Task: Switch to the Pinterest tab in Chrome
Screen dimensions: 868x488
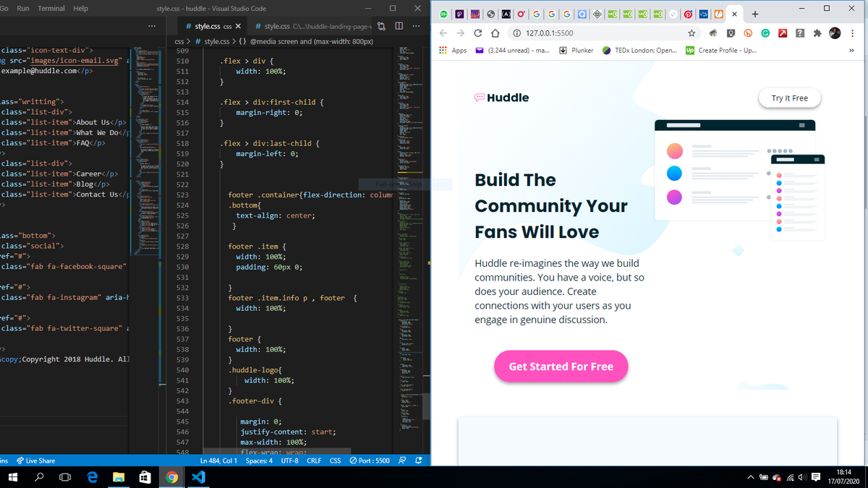Action: click(688, 14)
